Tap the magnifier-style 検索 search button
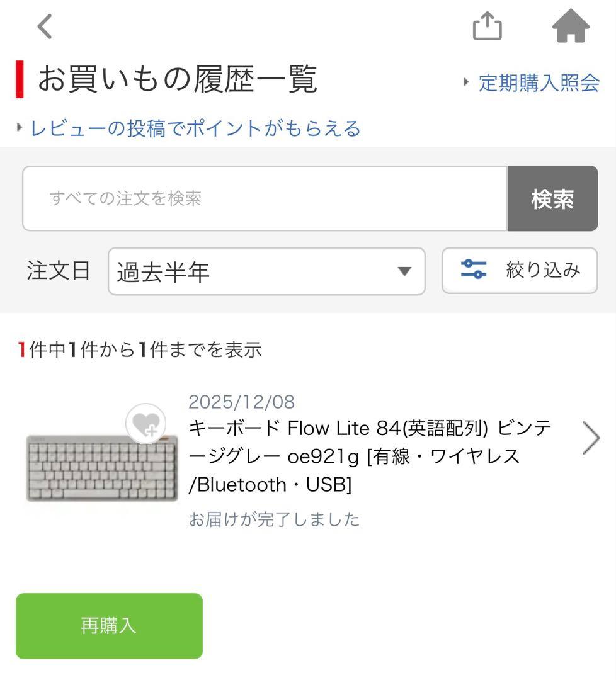This screenshot has height=680, width=616. 552,198
